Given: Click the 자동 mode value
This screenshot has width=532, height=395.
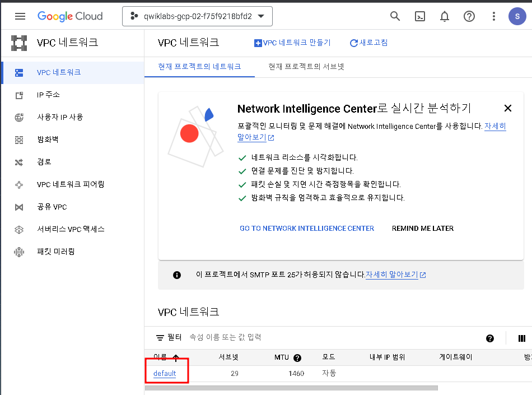Looking at the screenshot, I should [x=329, y=373].
